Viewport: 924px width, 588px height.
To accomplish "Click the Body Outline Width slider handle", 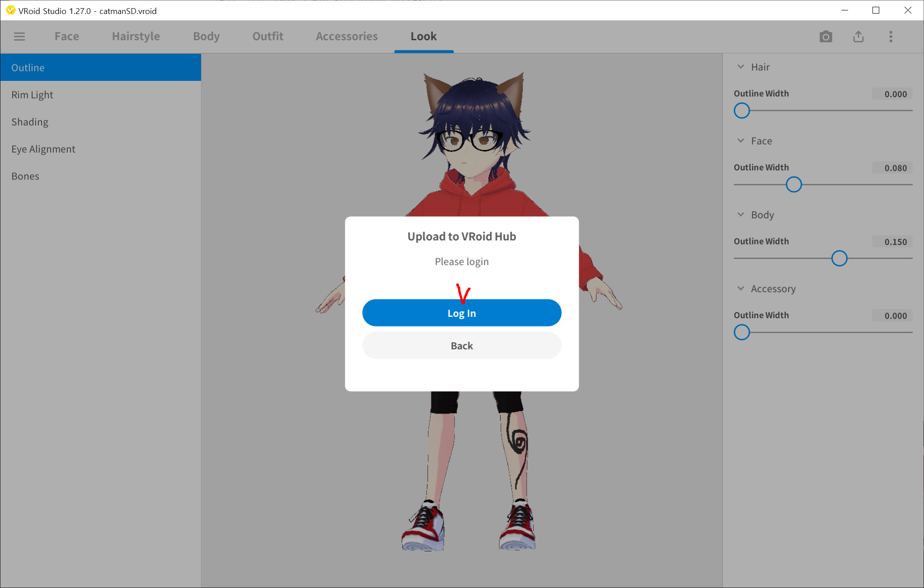I will click(839, 259).
